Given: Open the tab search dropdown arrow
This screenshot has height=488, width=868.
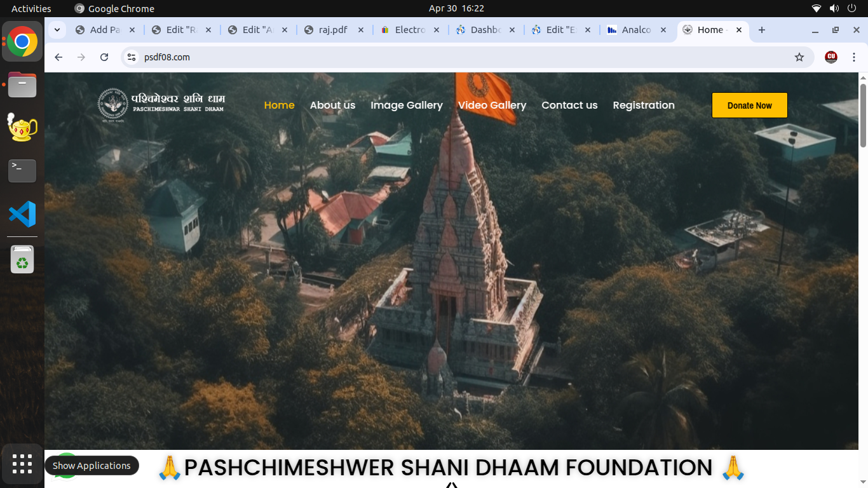Looking at the screenshot, I should tap(57, 30).
